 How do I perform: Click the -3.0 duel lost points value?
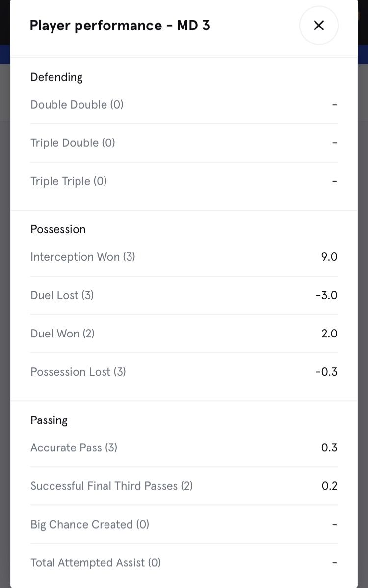click(x=326, y=295)
